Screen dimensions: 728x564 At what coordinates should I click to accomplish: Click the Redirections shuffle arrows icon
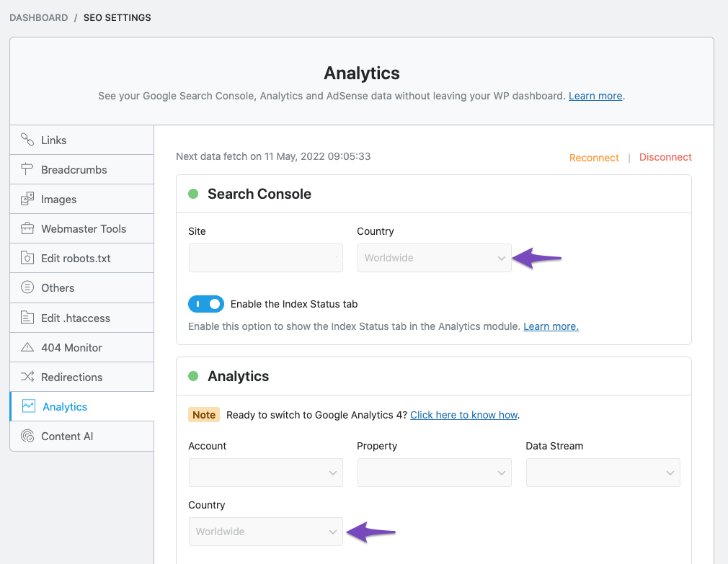pos(27,377)
